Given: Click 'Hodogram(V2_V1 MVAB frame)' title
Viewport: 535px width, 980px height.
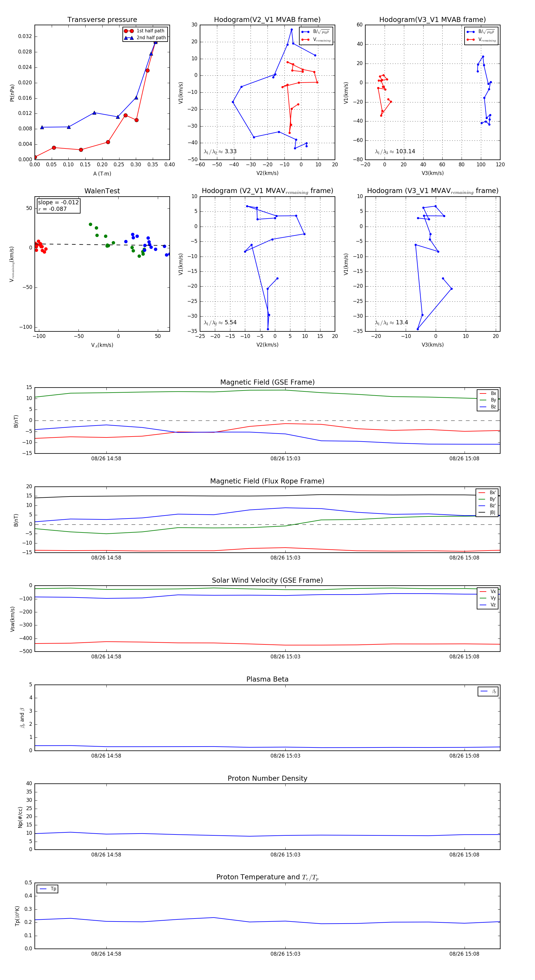Looking at the screenshot, I should pyautogui.click(x=267, y=20).
